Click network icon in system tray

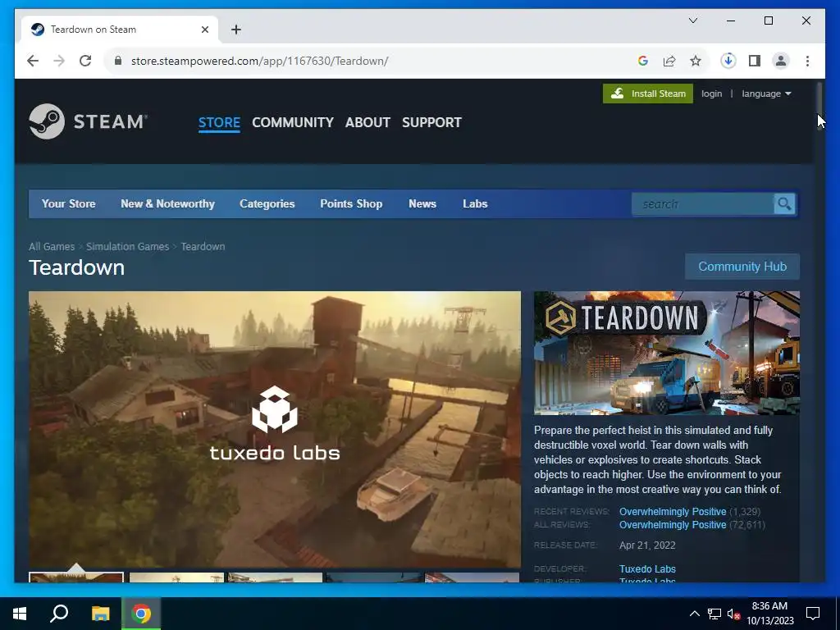coord(714,614)
